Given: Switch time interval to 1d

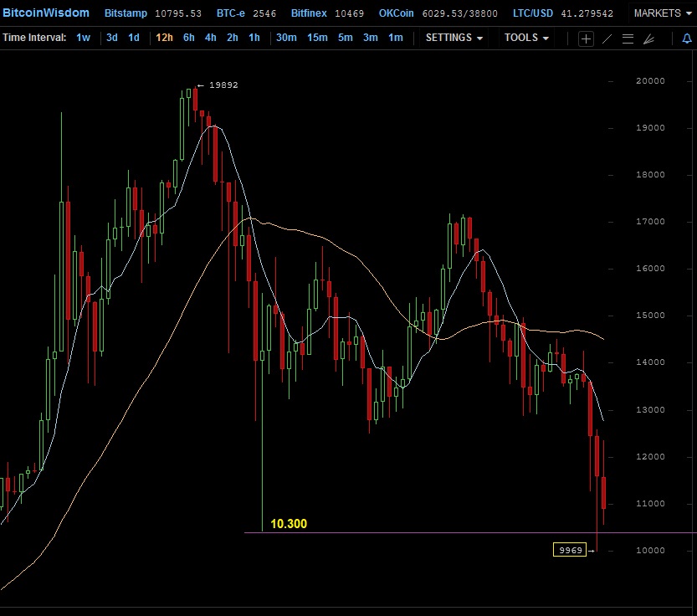Looking at the screenshot, I should 134,38.
